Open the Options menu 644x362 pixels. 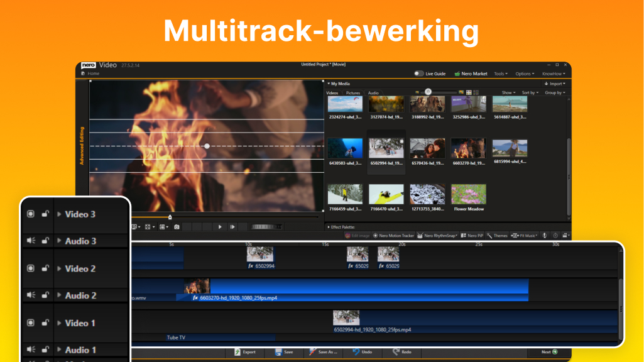point(525,74)
